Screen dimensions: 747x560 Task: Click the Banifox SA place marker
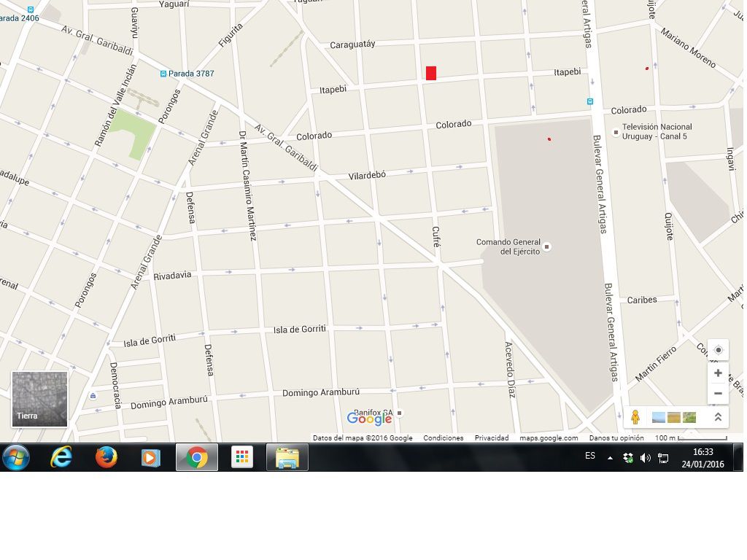pos(400,413)
